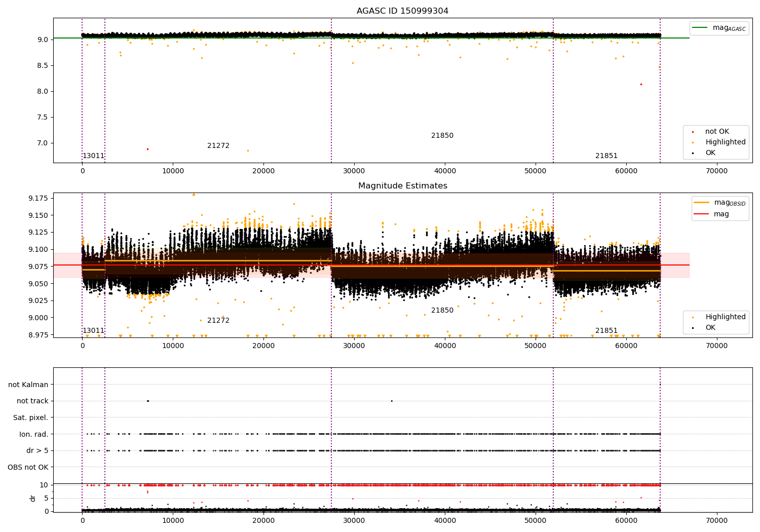Click the 10 tick on the dr axis
The image size is (760, 532).
click(x=44, y=485)
